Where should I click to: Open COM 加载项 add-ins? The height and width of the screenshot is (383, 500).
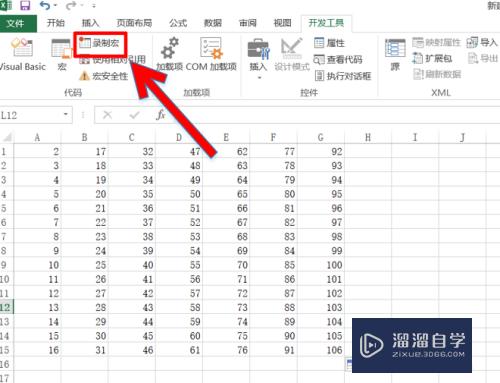211,54
